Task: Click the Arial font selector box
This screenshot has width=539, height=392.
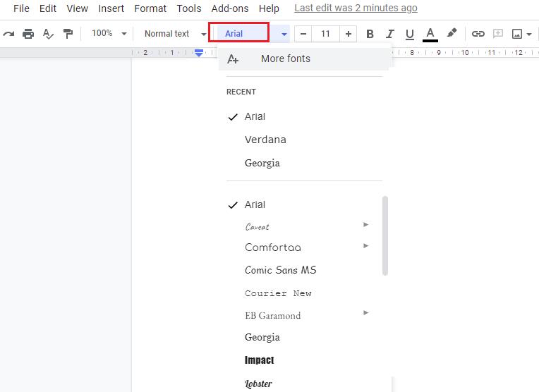Action: (x=239, y=32)
